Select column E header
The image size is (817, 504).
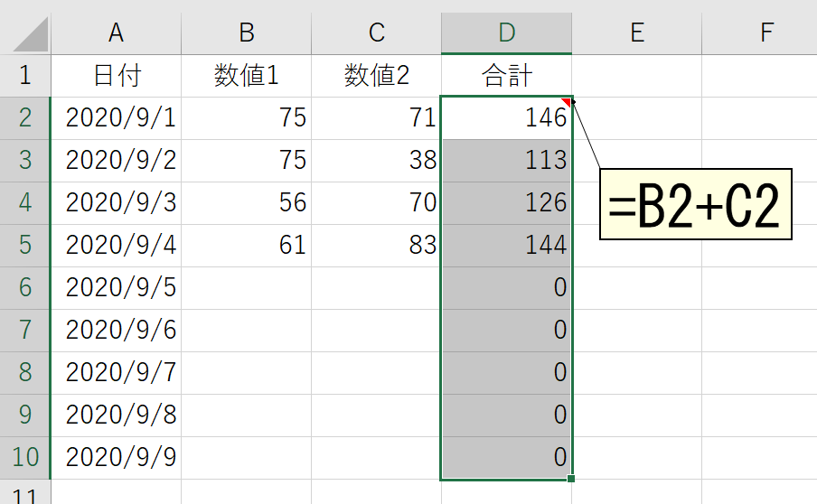(637, 33)
